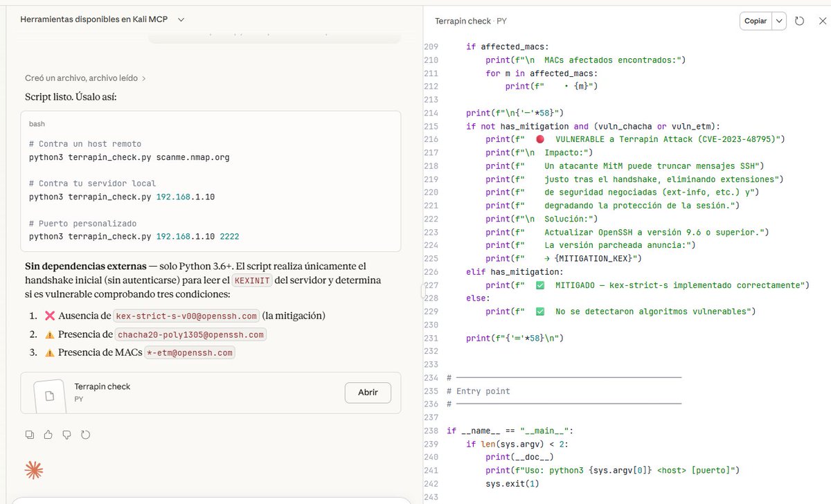Click the 'bash' code block label
Viewport: 831px width, 504px height.
point(37,124)
